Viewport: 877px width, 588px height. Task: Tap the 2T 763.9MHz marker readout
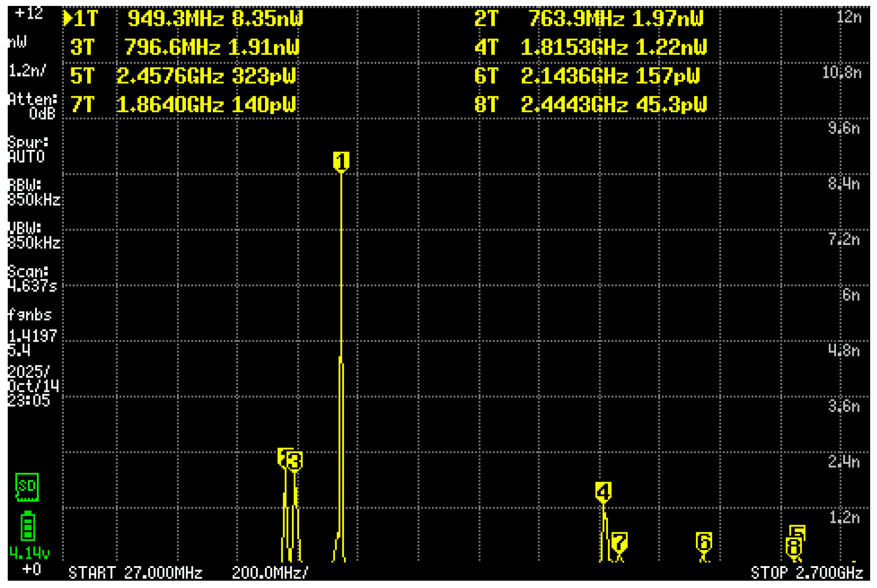pos(588,19)
